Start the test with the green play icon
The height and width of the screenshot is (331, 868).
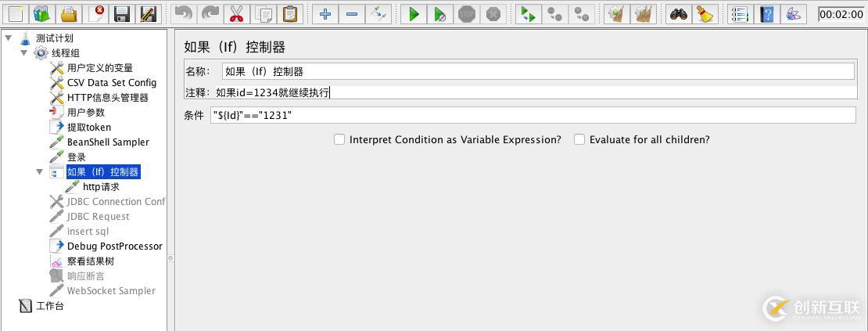coord(414,14)
